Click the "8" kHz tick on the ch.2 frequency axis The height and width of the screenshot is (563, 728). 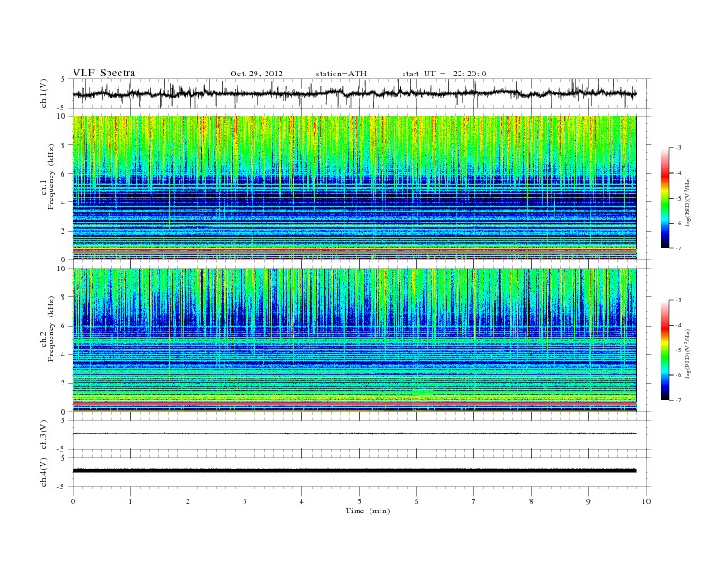63,297
